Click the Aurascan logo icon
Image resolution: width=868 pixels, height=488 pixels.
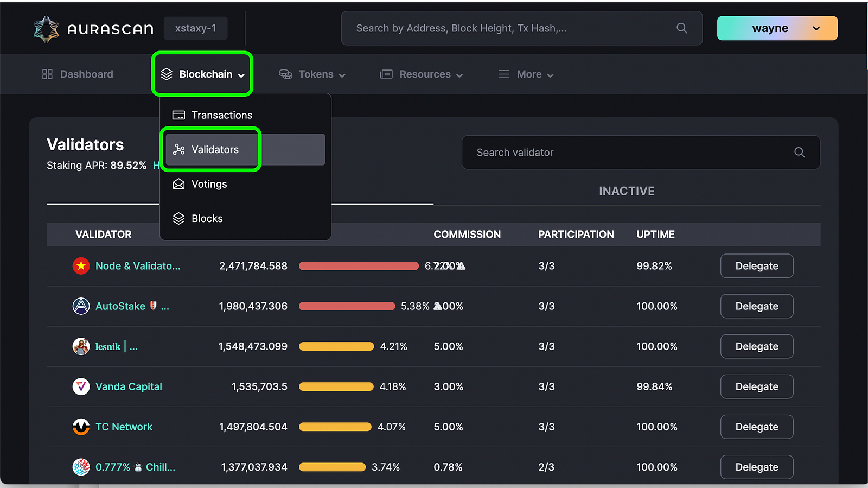pyautogui.click(x=46, y=29)
